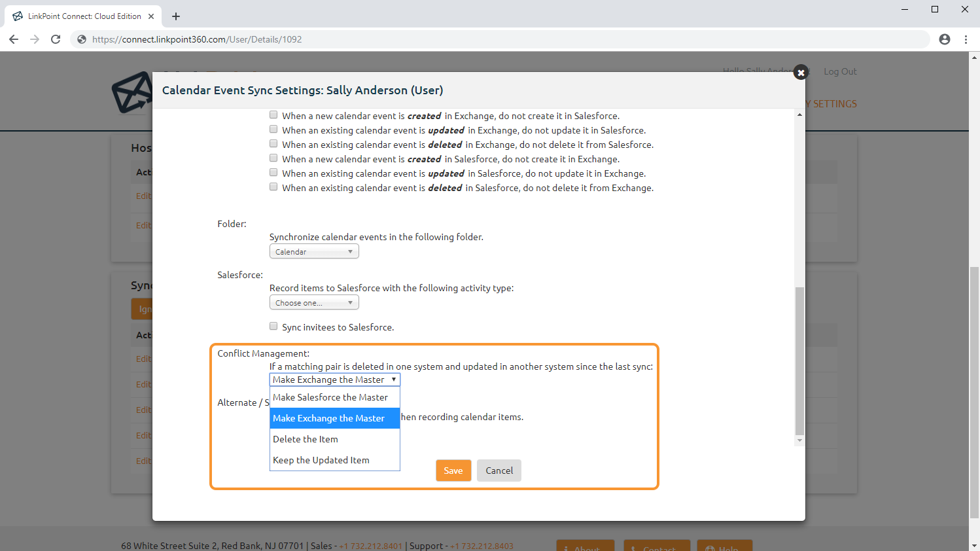
Task: Check 'deleted in Salesforce, do not delete from Exchange'
Action: [x=273, y=187]
